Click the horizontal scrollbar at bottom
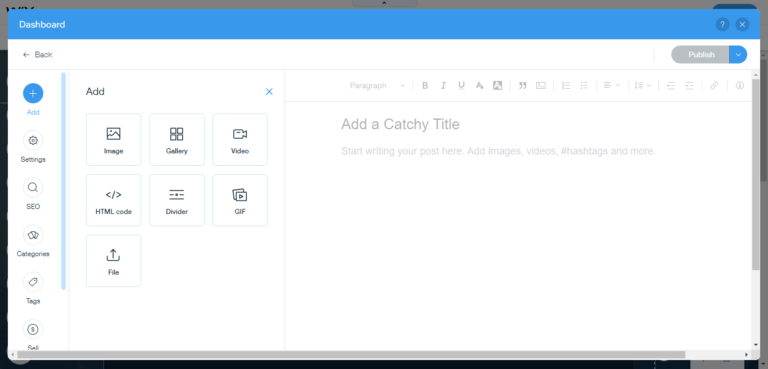768x369 pixels. [351, 354]
